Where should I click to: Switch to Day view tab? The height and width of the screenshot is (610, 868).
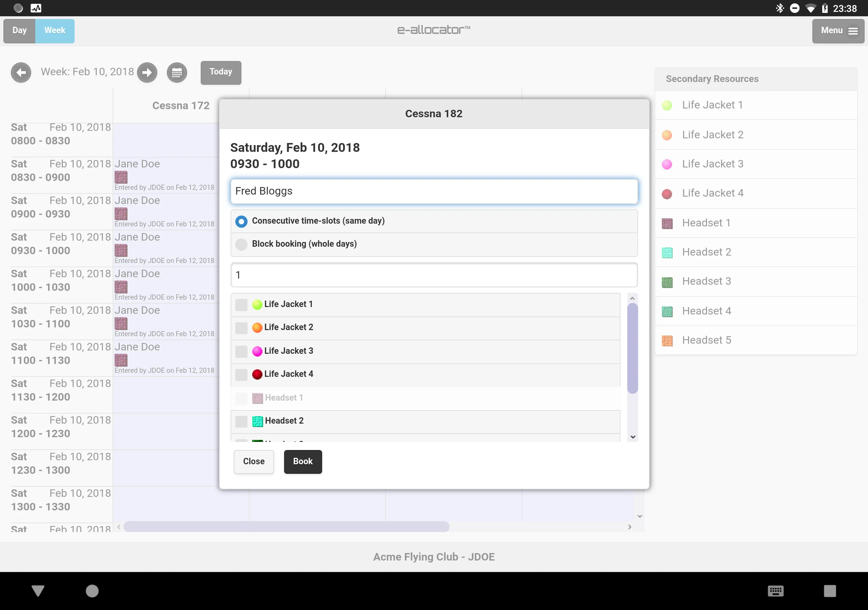pos(19,31)
